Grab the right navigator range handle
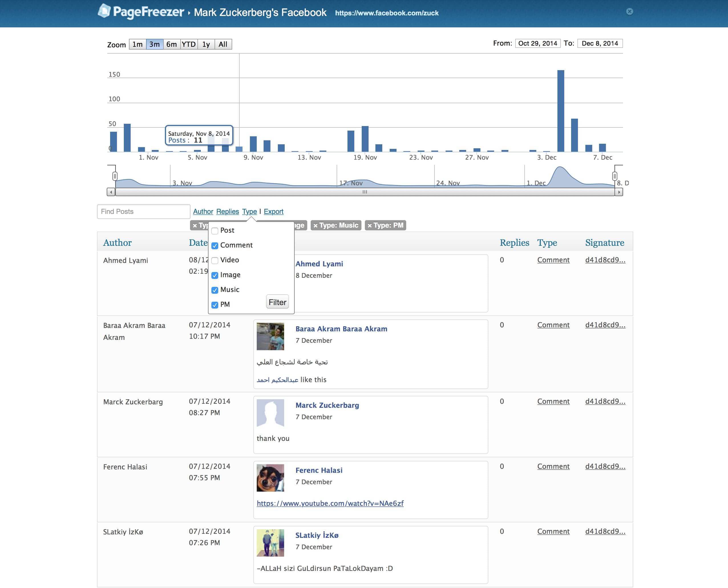The height and width of the screenshot is (588, 728). point(614,176)
